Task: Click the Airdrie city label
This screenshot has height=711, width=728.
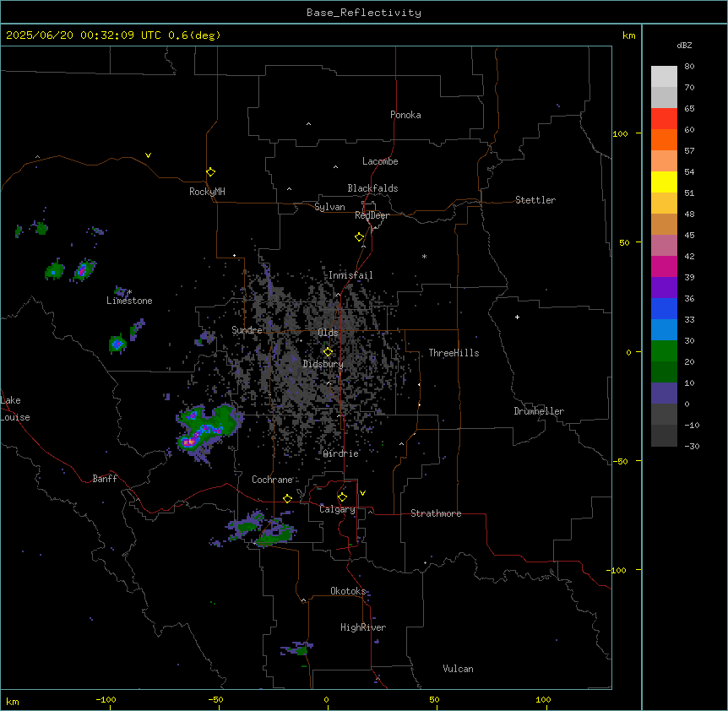Action: pos(341,453)
